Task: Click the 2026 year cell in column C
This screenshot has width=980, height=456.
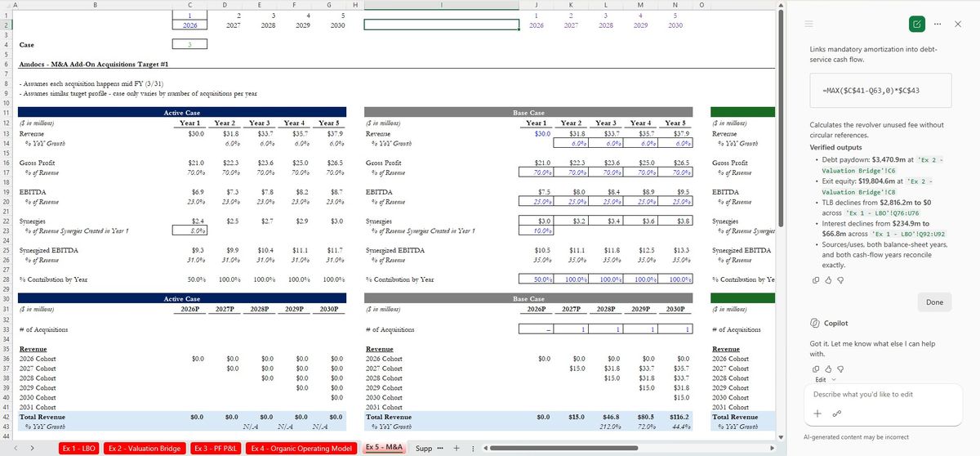Action: tap(189, 25)
